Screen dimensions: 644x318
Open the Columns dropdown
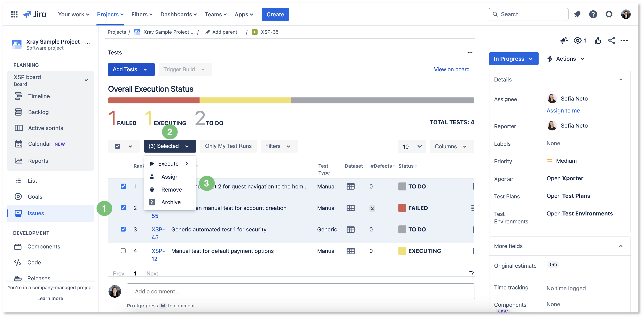pos(452,147)
